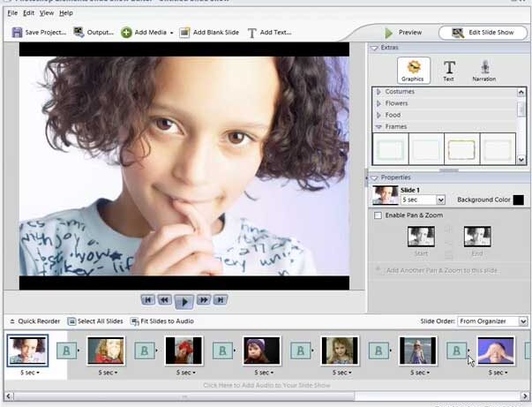Jump to the first slide

pos(148,300)
